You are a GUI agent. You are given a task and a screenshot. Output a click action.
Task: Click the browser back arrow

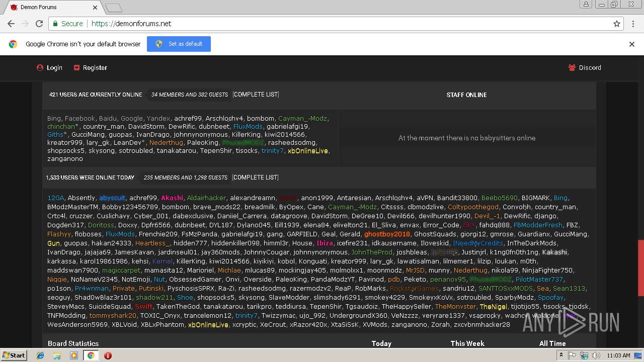click(x=11, y=24)
